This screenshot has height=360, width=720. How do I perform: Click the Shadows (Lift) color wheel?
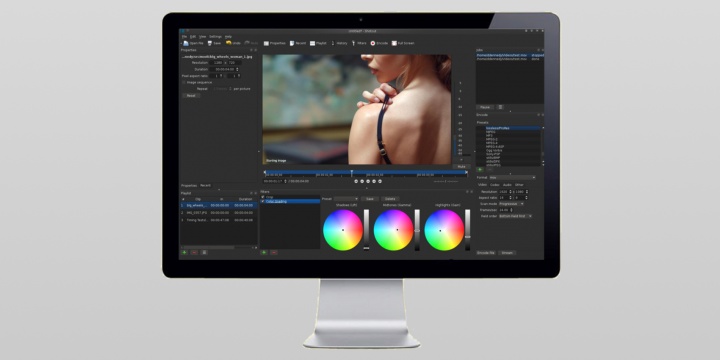pos(343,230)
